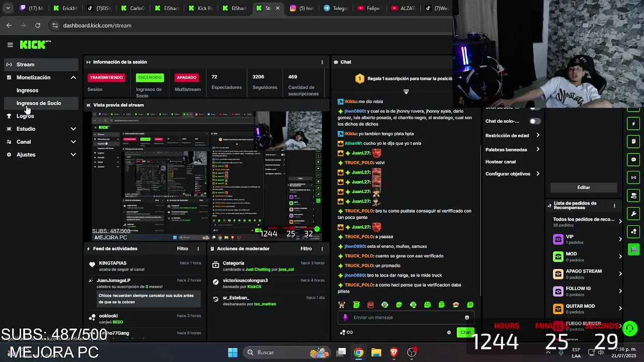Toggle the Chat de solo switch

click(x=534, y=121)
